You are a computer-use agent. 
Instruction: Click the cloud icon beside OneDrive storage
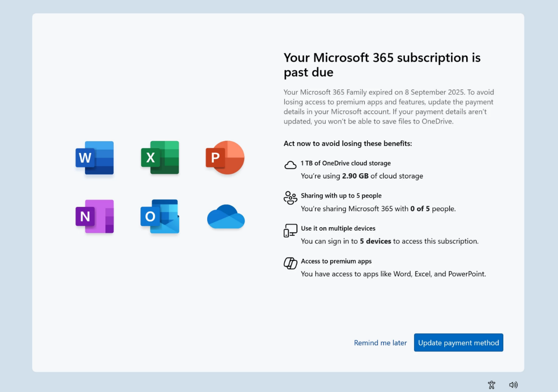(x=290, y=165)
